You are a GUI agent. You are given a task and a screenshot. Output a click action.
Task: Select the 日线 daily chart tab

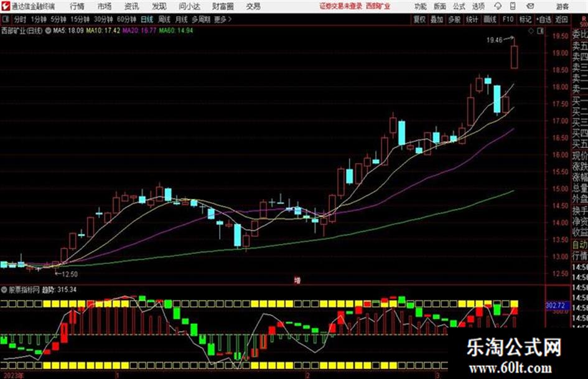tap(147, 19)
